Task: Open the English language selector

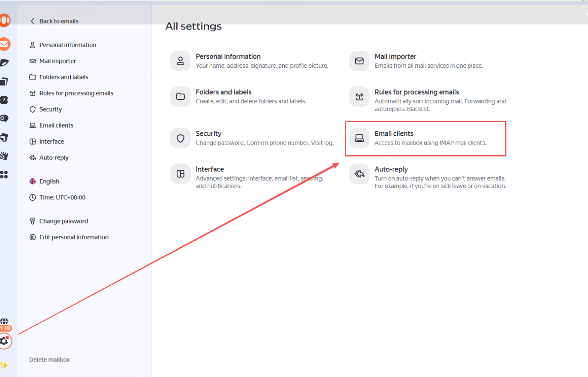Action: click(45, 181)
